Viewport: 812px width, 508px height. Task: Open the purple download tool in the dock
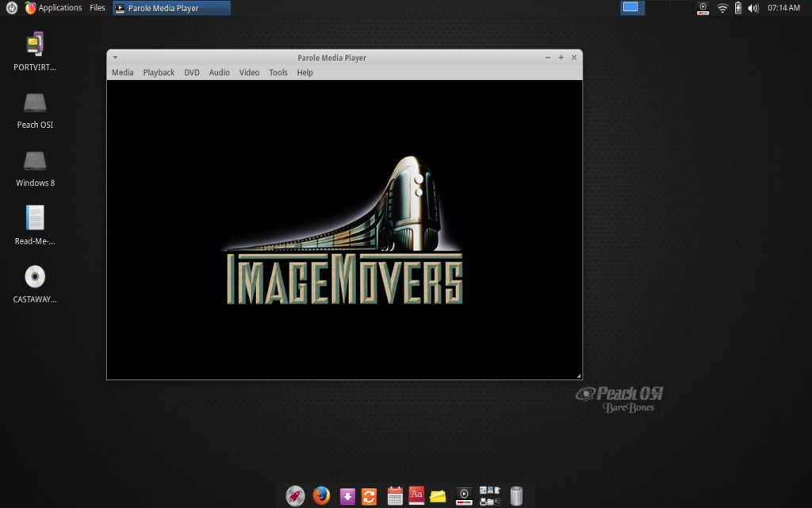tap(347, 495)
